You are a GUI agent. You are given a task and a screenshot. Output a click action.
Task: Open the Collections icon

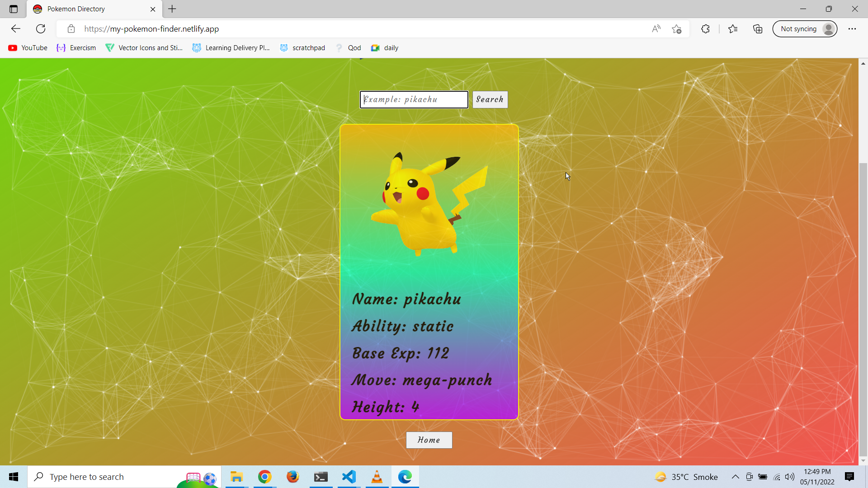click(x=758, y=29)
